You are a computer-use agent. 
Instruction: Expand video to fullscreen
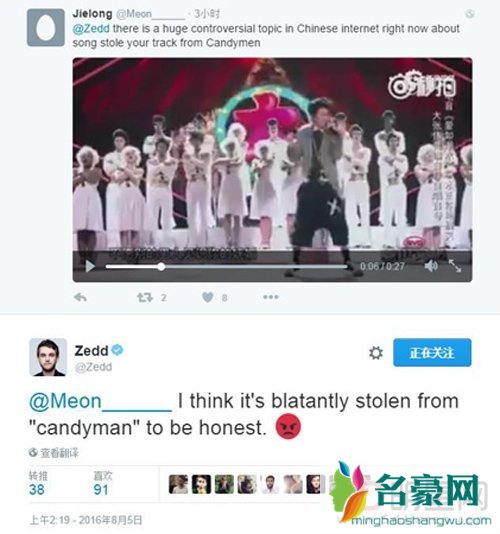point(455,266)
